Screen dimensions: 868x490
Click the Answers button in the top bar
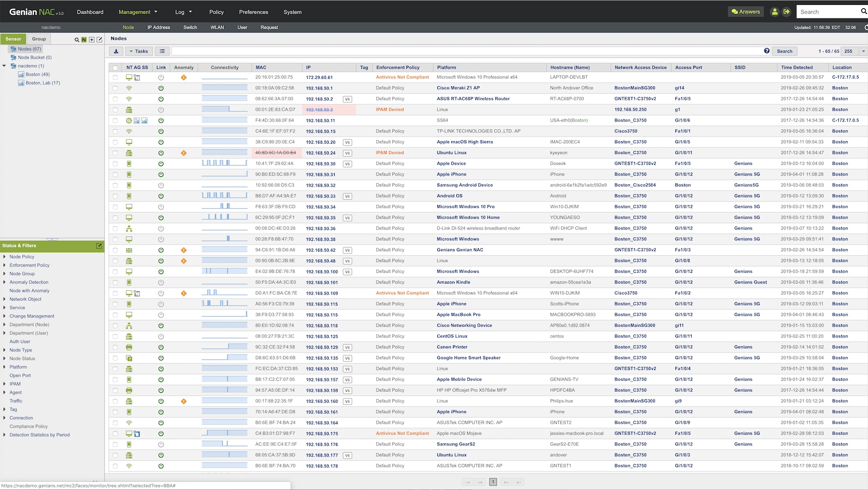coord(745,11)
